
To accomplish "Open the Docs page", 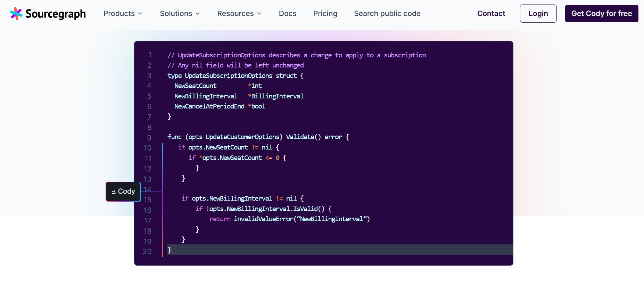I will point(287,14).
